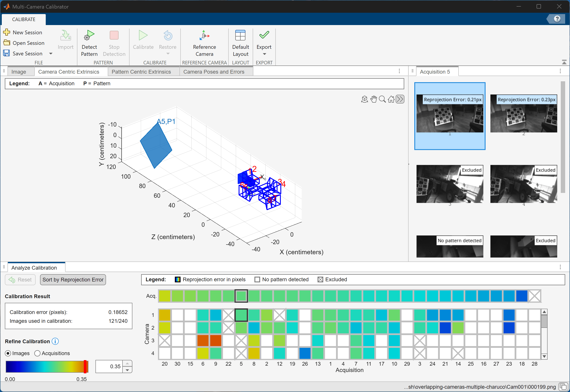This screenshot has height=392, width=570.
Task: Click the file path ending in 000199.png
Action: (480, 387)
